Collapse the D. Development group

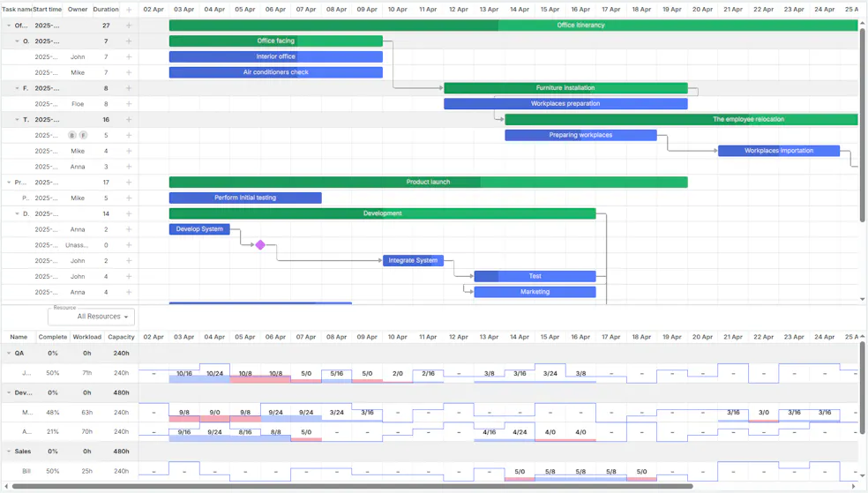coord(17,213)
